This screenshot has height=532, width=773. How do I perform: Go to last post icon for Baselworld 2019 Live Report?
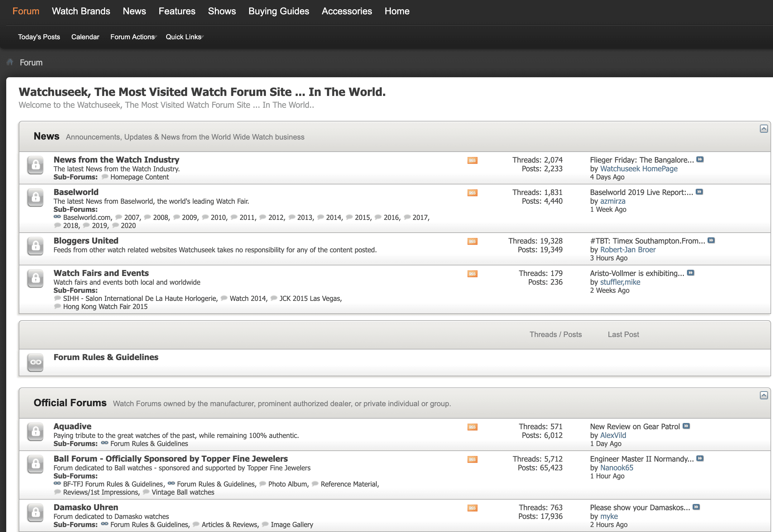pos(699,192)
